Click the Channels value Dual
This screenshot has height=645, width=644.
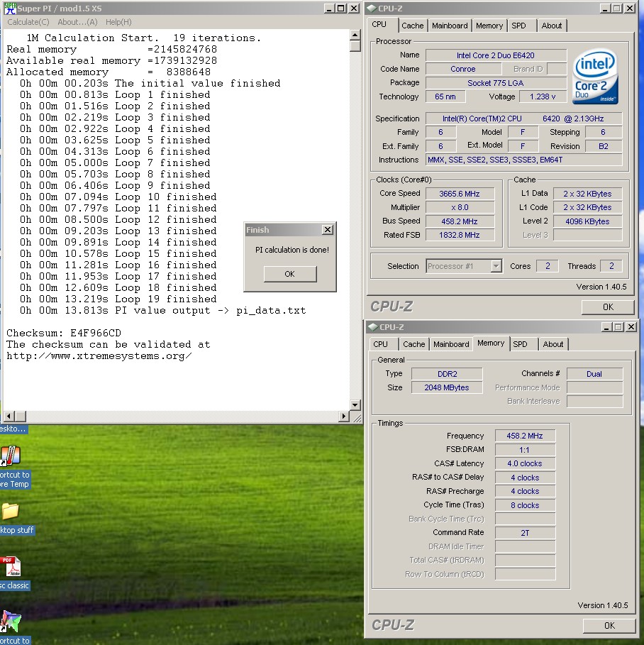click(x=594, y=374)
